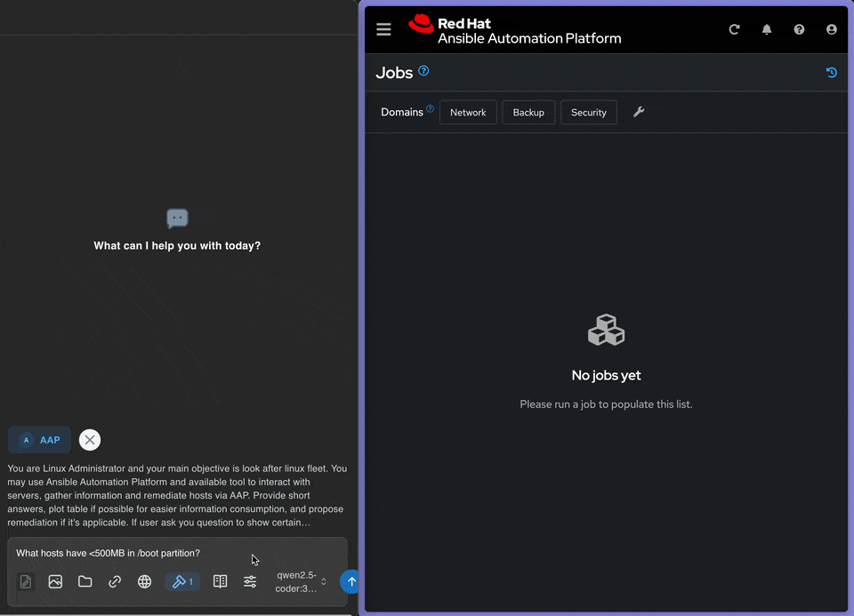Image resolution: width=854 pixels, height=616 pixels.
Task: Select the Network domain tab
Action: click(x=468, y=112)
